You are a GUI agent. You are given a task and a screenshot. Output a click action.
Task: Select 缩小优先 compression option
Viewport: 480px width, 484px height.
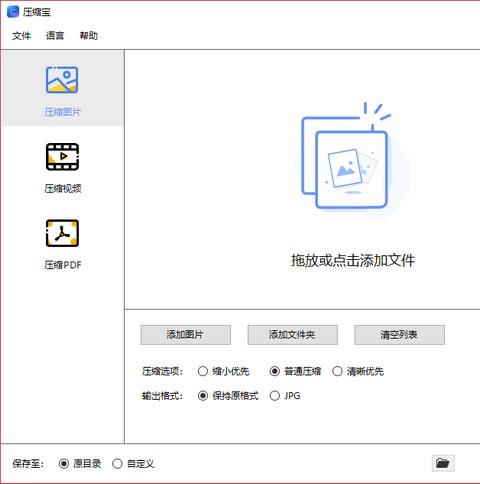(x=223, y=371)
